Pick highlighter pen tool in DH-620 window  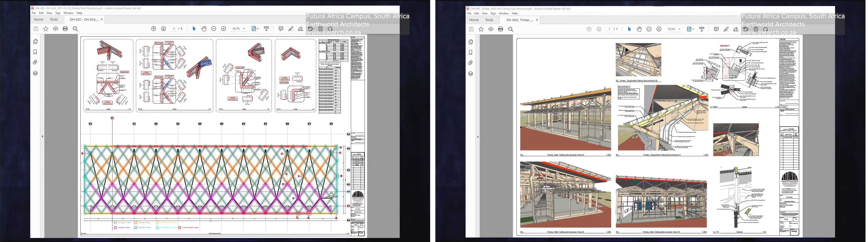(x=291, y=29)
